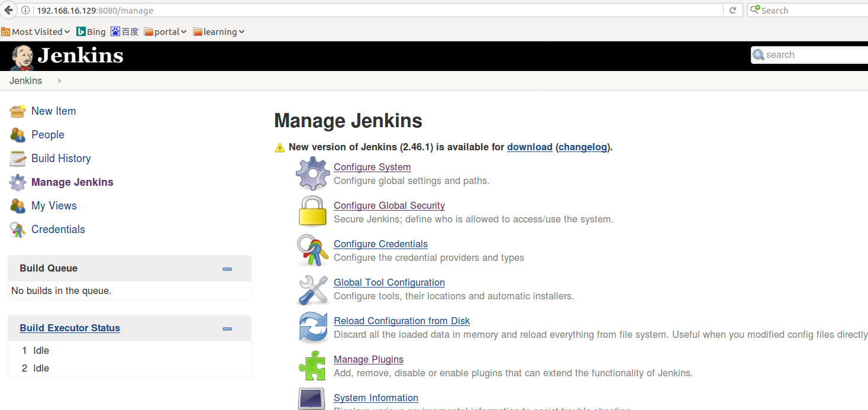Click the browser search engine icon
Screen dimensions: 868x410
[x=755, y=10]
